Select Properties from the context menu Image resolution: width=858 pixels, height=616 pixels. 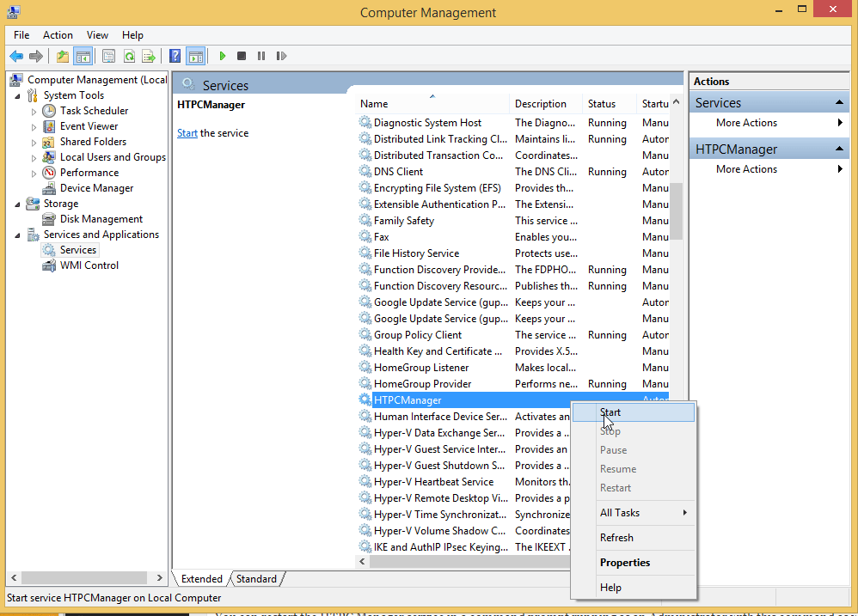click(625, 563)
